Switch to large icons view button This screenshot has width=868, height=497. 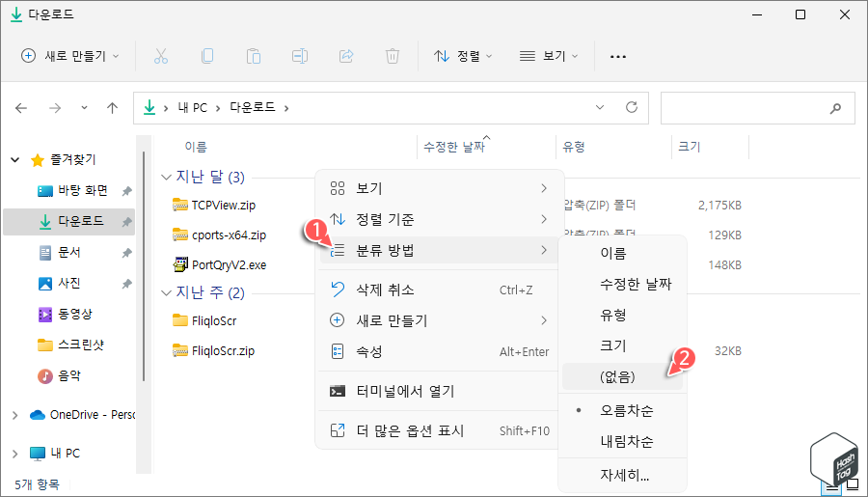click(854, 485)
